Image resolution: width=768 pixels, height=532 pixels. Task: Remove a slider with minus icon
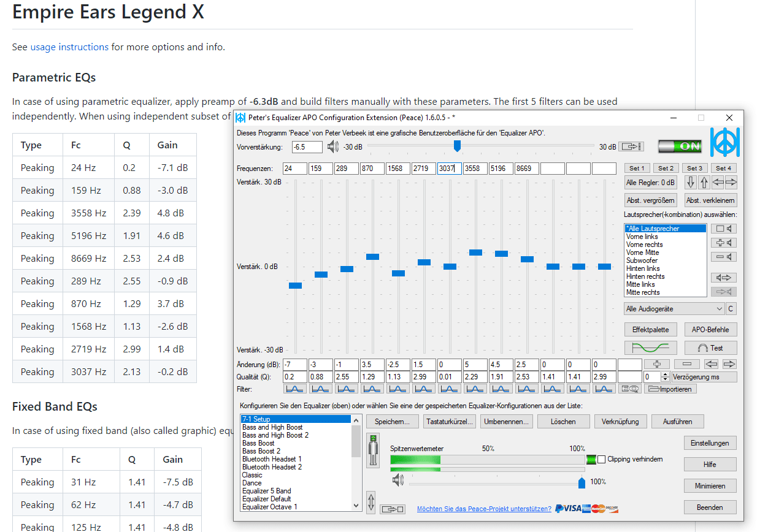click(x=688, y=364)
